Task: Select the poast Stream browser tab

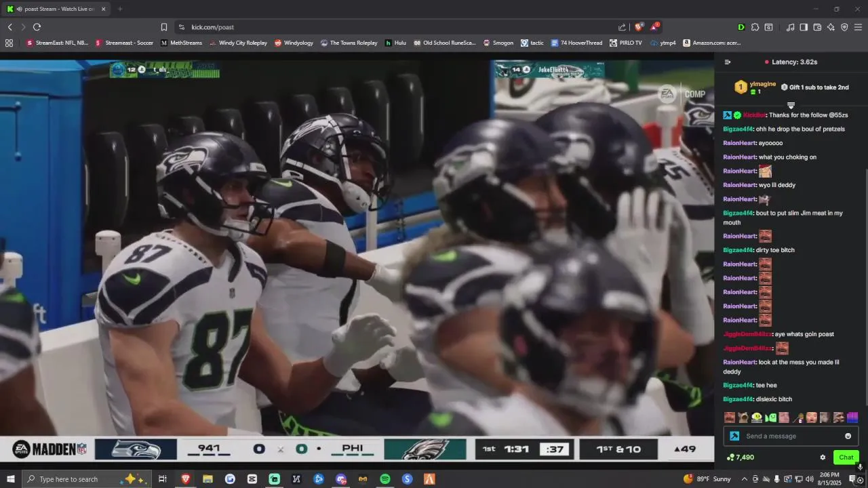Action: 56,9
